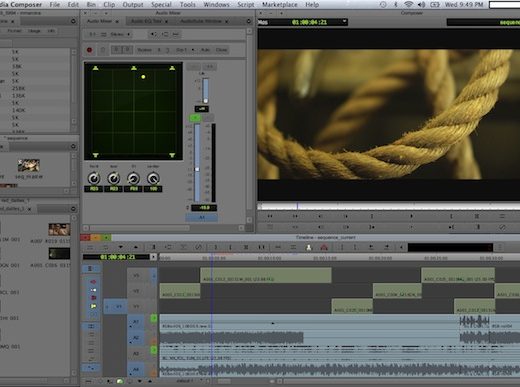Image resolution: width=520 pixels, height=387 pixels.
Task: Click the Bluetooth icon in the menu bar
Action: 396,4
